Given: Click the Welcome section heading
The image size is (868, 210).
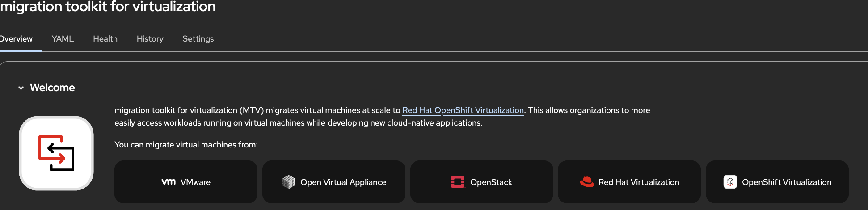Looking at the screenshot, I should pyautogui.click(x=52, y=88).
